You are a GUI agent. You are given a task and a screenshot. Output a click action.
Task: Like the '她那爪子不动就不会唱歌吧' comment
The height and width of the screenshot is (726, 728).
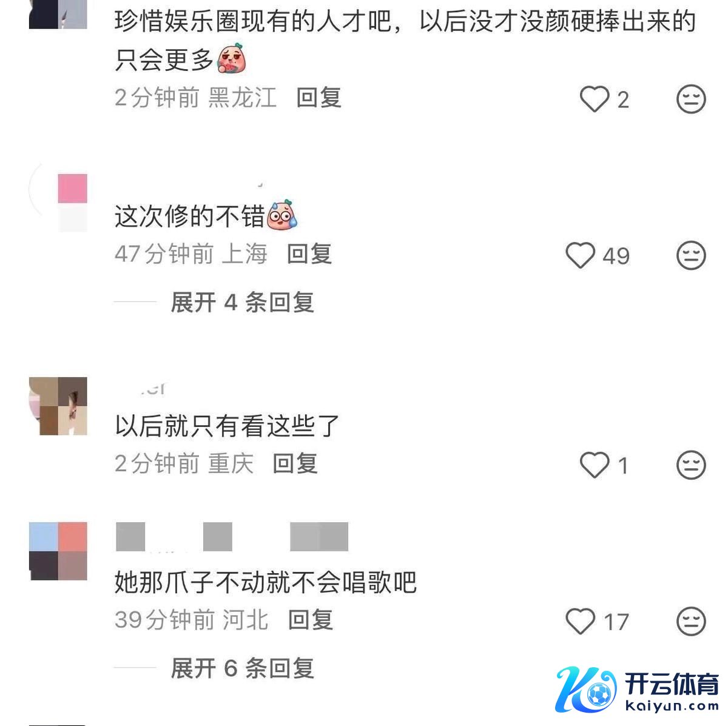pos(581,621)
